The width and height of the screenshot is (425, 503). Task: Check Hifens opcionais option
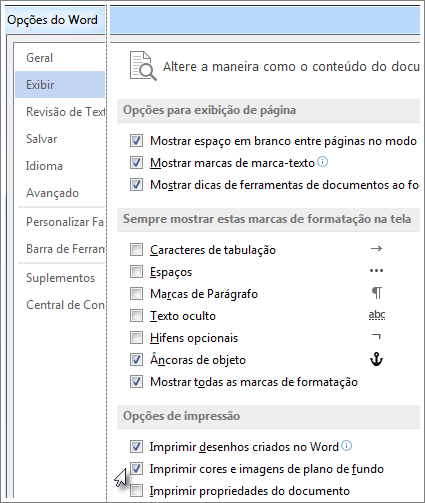(136, 338)
